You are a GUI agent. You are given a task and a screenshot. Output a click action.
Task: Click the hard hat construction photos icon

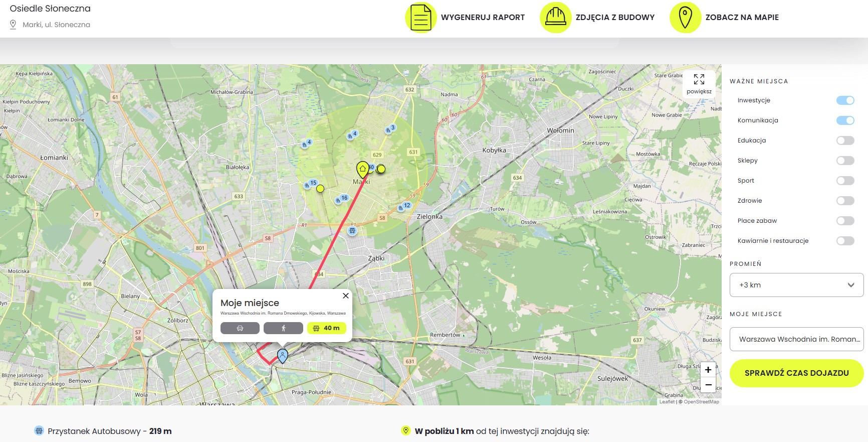[555, 18]
